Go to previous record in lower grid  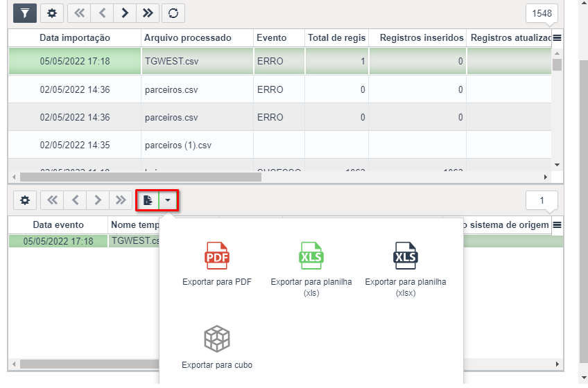pos(75,200)
